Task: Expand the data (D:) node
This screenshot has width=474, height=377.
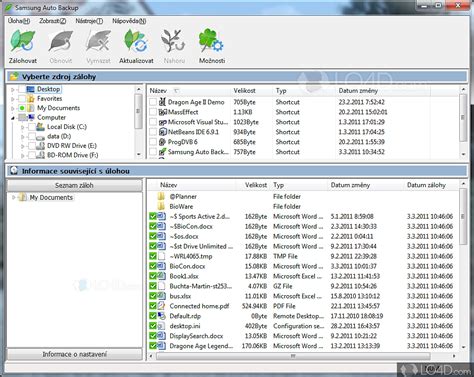Action: tap(23, 137)
